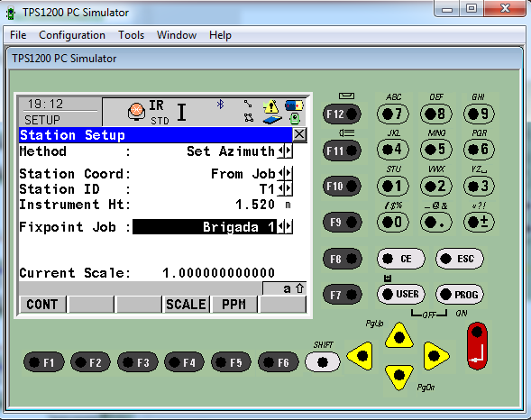Click the memory card icon

coord(272,119)
